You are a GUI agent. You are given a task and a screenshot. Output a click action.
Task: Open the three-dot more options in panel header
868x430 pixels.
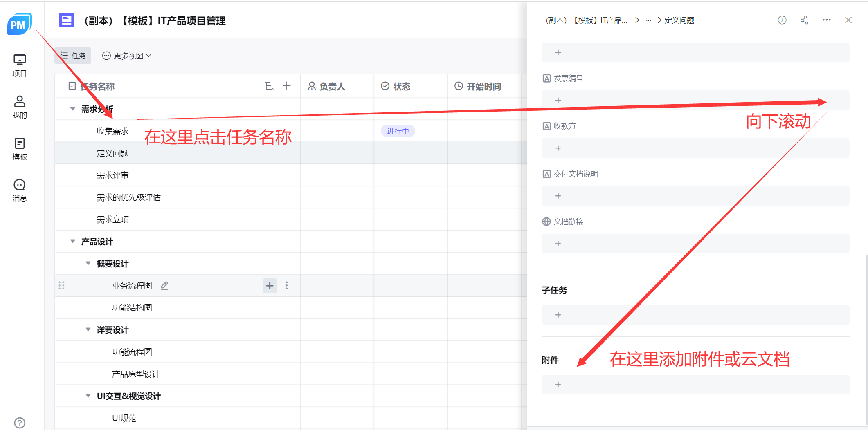tap(826, 20)
